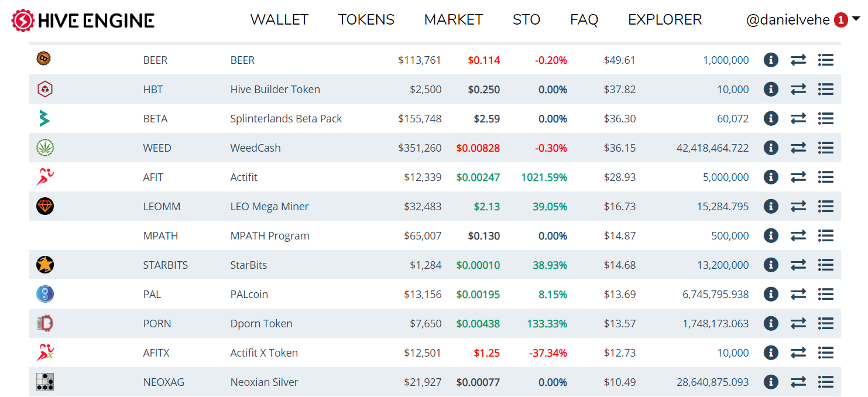868x397 pixels.
Task: Show info for MPATH Program
Action: 771,235
